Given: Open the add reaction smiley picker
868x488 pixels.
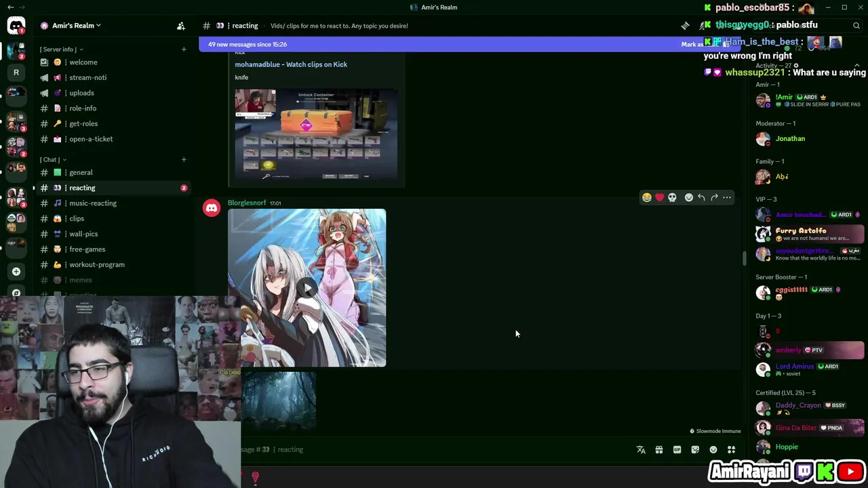Looking at the screenshot, I should point(689,197).
